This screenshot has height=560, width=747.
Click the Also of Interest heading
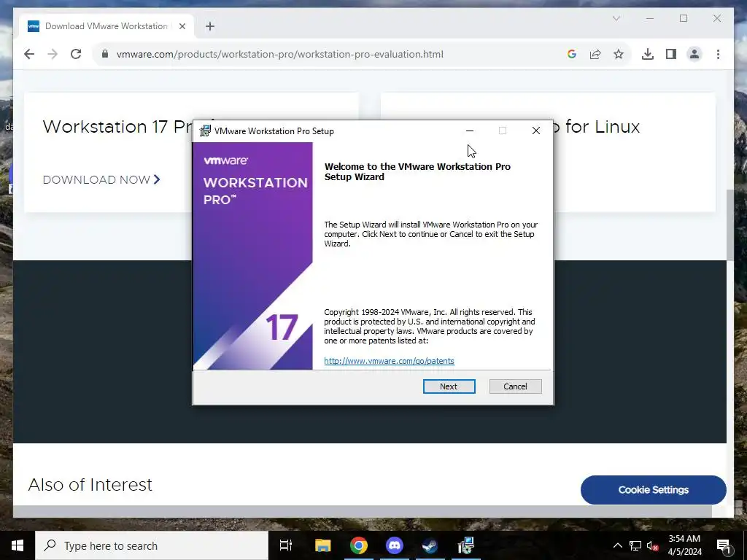[x=90, y=485]
